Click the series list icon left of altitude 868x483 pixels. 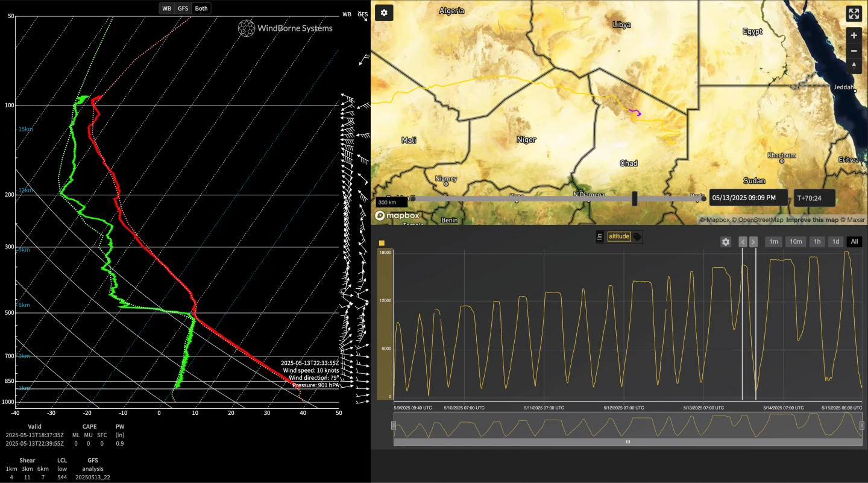(x=600, y=237)
